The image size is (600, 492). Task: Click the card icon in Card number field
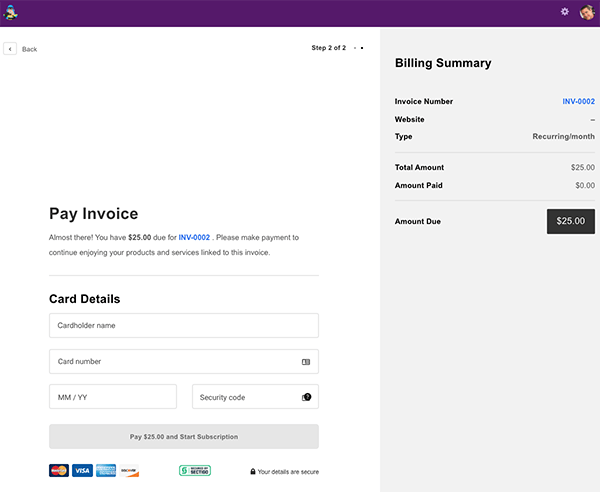(306, 362)
